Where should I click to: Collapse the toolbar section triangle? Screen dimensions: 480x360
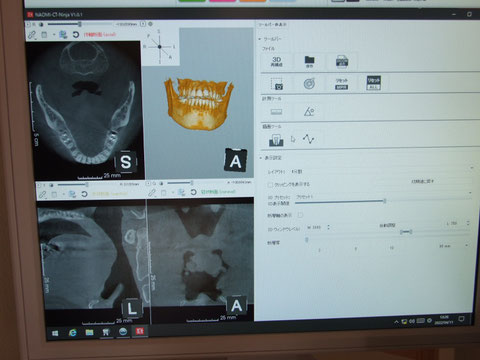point(260,39)
